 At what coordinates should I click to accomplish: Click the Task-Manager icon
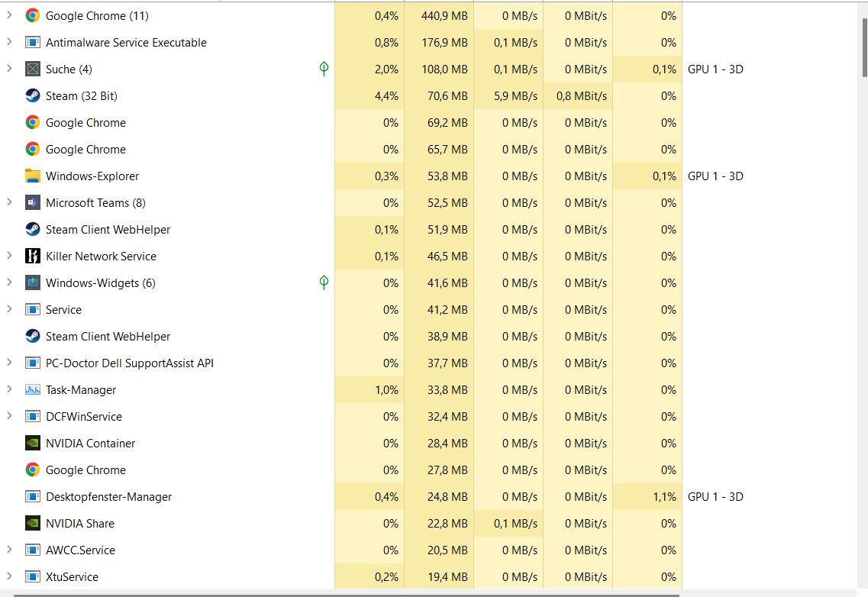click(x=33, y=389)
